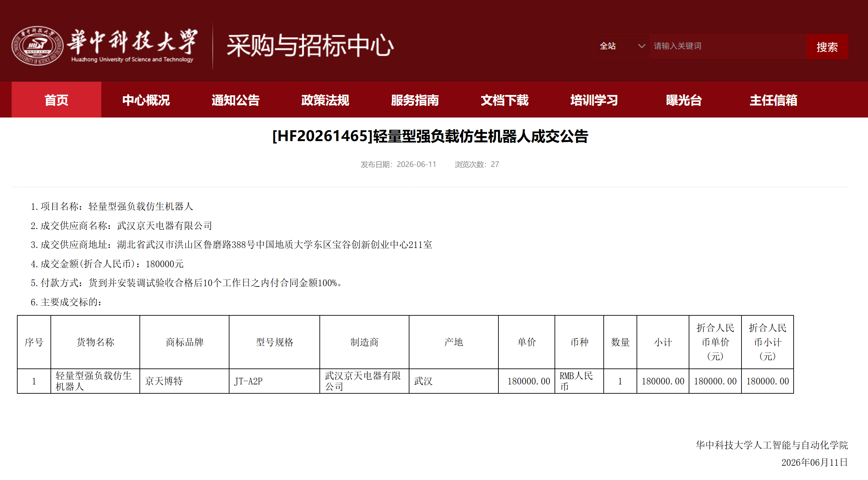
Task: Open the 中心概况 menu
Action: tap(146, 100)
